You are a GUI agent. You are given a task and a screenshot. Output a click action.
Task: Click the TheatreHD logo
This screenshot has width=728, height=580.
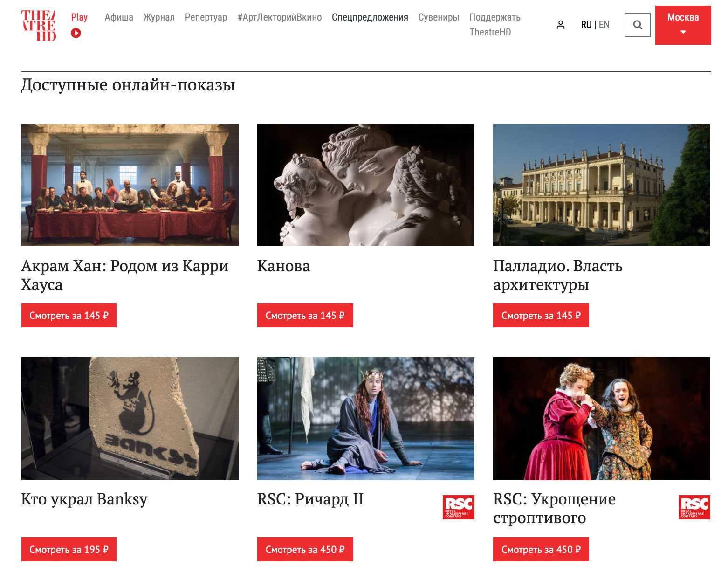[39, 26]
